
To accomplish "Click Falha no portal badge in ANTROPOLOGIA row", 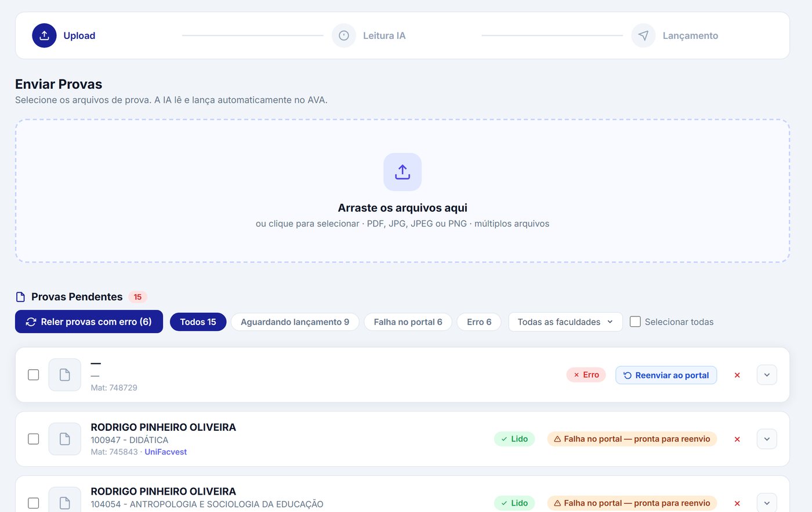I will click(x=632, y=503).
